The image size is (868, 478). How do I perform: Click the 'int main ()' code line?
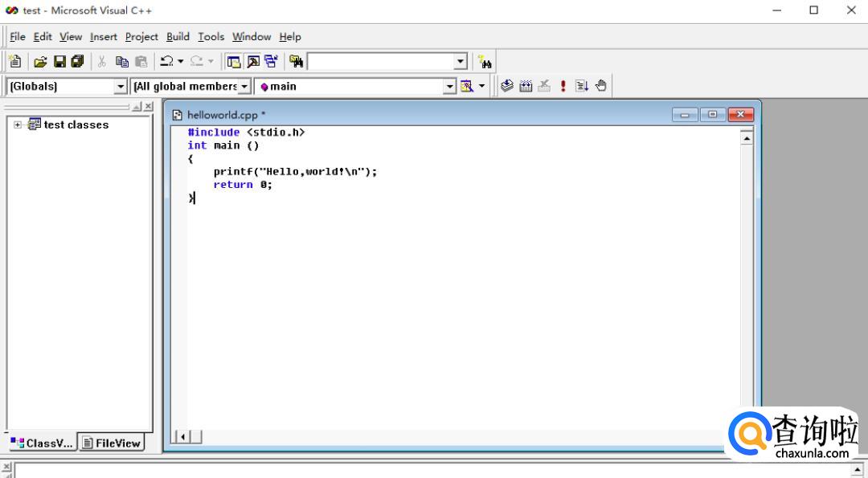(223, 145)
